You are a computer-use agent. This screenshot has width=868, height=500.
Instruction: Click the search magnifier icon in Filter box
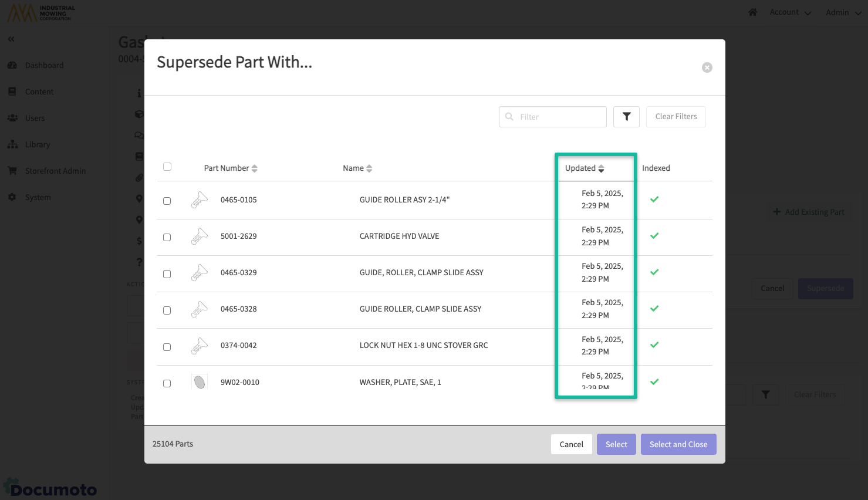[509, 117]
